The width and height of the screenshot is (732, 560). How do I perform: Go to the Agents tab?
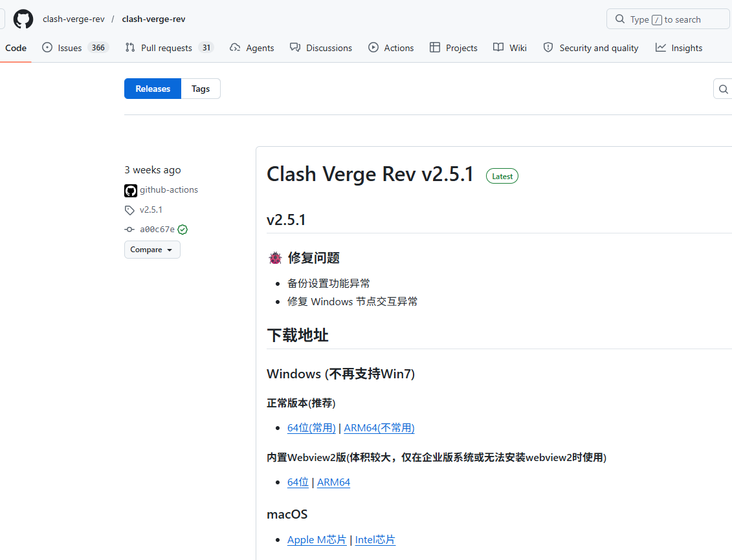tap(252, 48)
